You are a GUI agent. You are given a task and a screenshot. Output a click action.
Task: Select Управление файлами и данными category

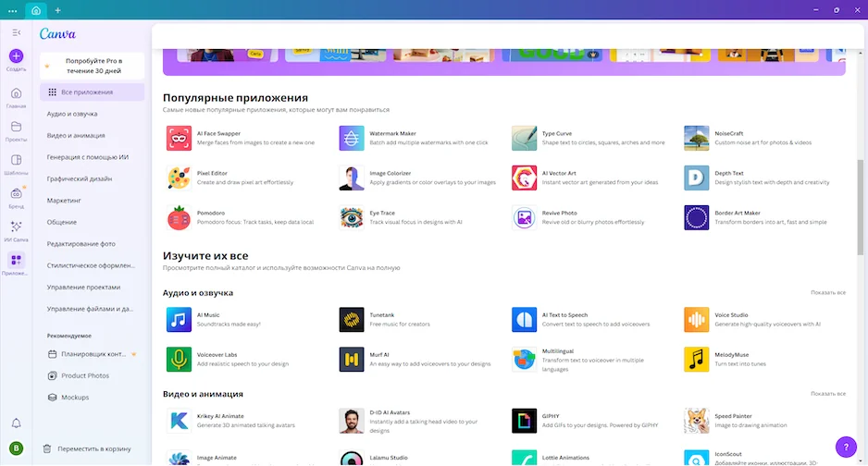(x=92, y=309)
